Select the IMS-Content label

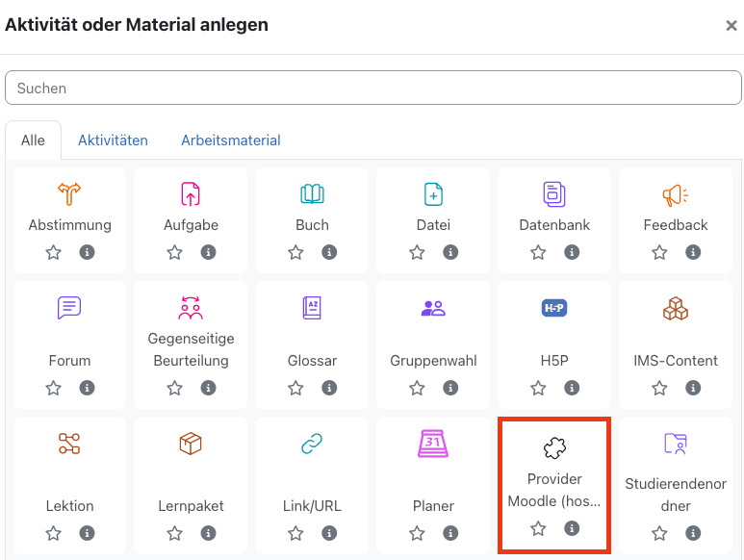click(x=676, y=361)
